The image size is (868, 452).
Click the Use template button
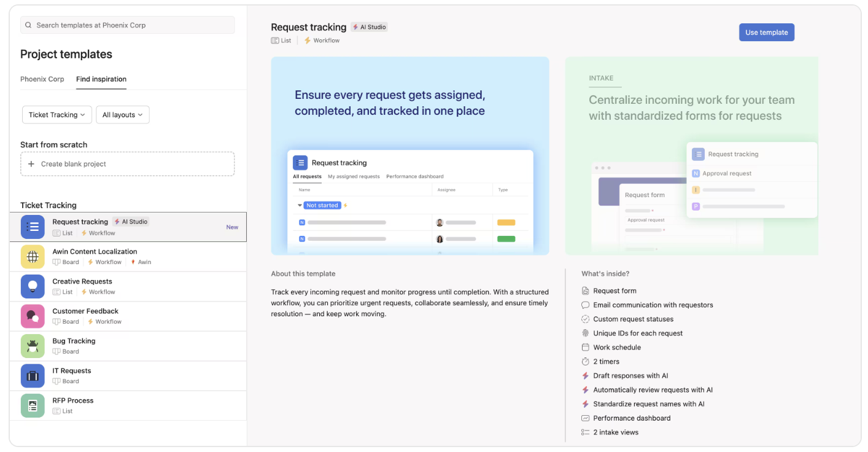coord(766,33)
